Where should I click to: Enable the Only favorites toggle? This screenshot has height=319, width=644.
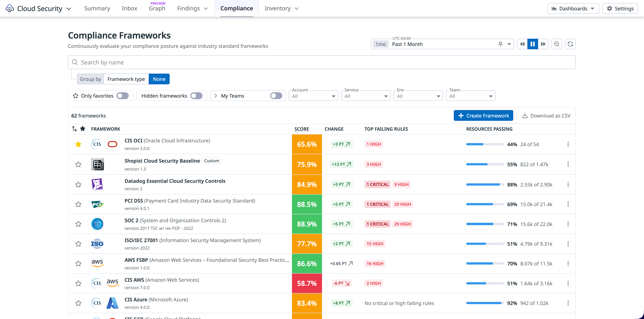[122, 96]
